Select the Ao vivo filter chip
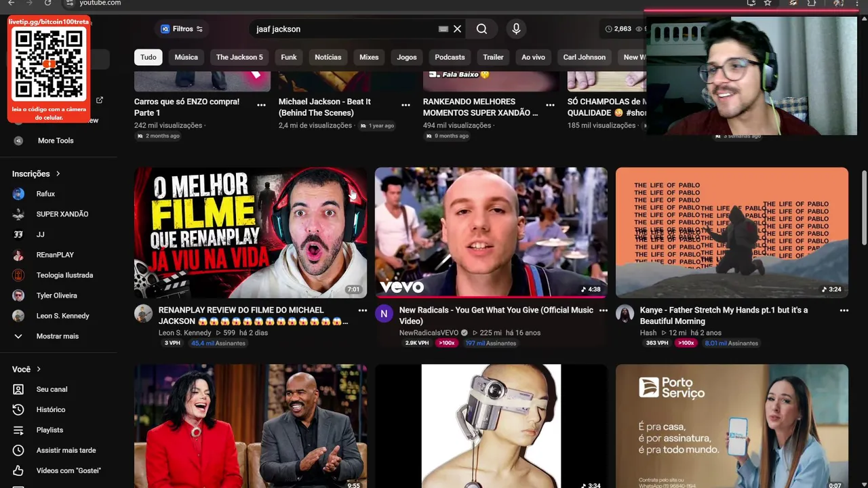 [x=533, y=57]
